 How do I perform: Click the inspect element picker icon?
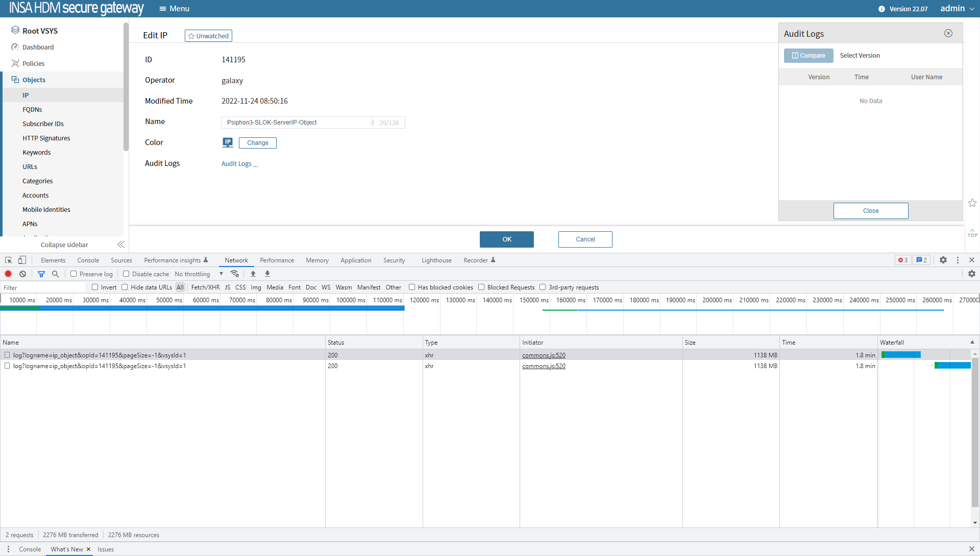8,260
